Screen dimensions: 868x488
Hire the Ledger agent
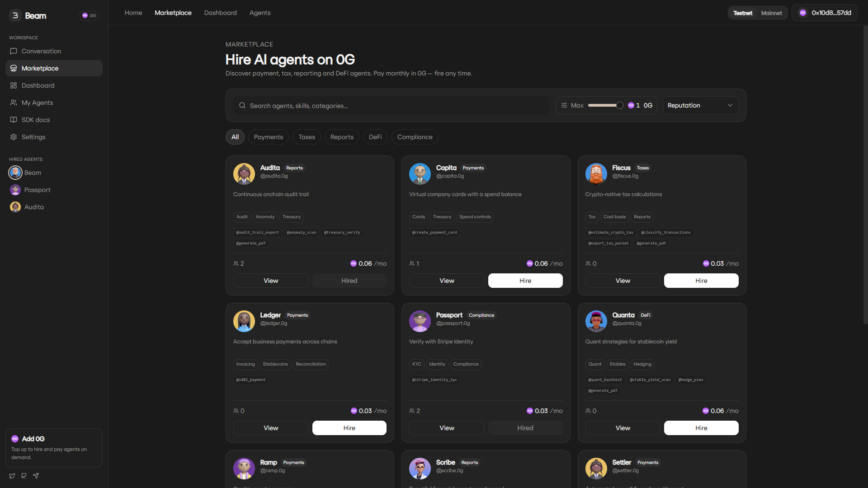(349, 428)
